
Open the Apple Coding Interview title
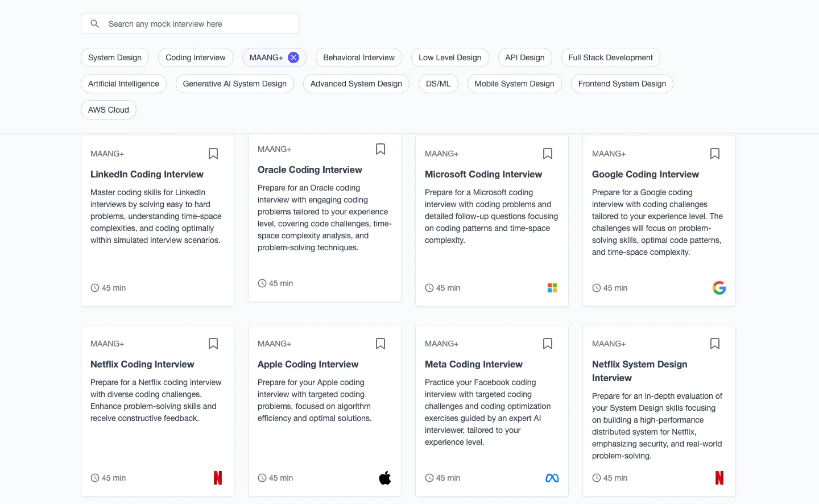[x=308, y=364]
